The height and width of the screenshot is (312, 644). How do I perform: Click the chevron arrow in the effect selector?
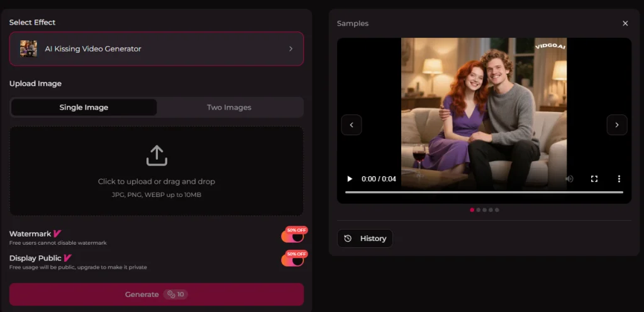291,49
